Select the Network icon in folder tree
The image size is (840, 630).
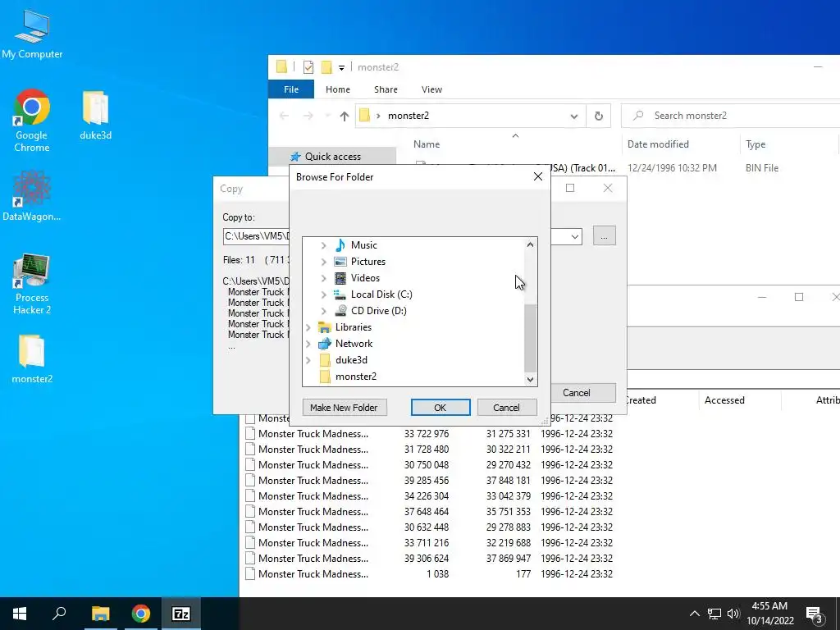tap(325, 344)
